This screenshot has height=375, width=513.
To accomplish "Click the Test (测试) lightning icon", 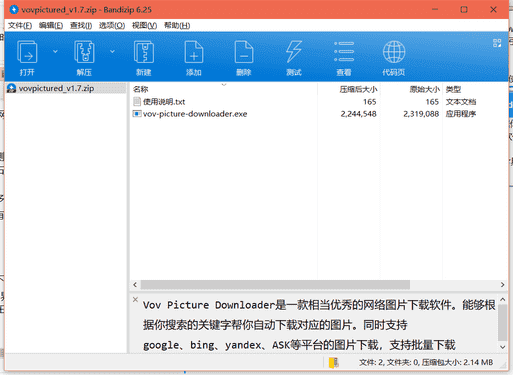I will tap(294, 51).
